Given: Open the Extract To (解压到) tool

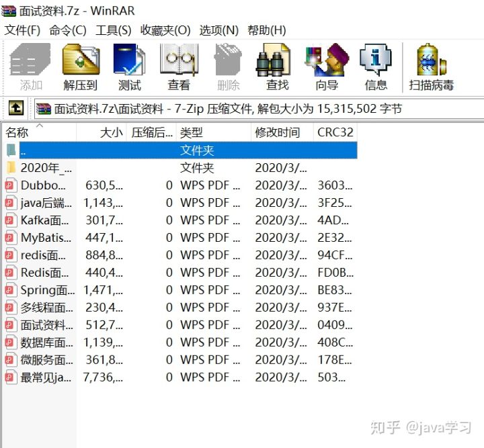Looking at the screenshot, I should pos(81,59).
